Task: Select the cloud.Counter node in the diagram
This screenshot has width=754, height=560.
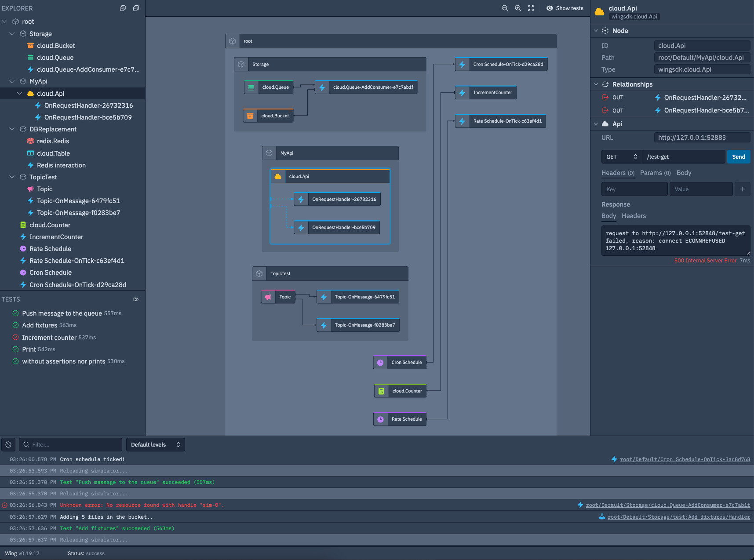Action: [x=400, y=391]
